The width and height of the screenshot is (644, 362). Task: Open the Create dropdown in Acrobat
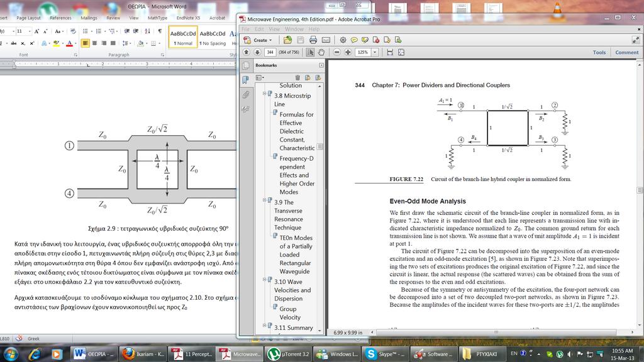click(257, 40)
